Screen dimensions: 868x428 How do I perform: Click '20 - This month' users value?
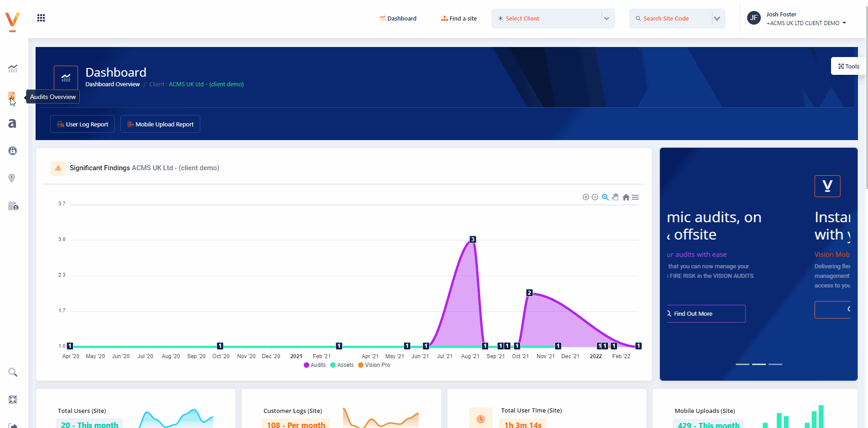click(89, 424)
